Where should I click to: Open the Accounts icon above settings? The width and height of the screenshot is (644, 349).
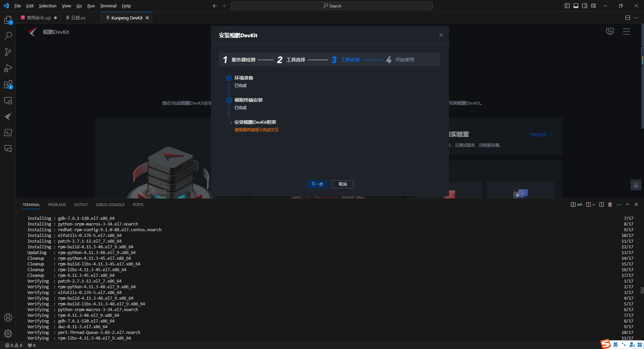(x=8, y=317)
